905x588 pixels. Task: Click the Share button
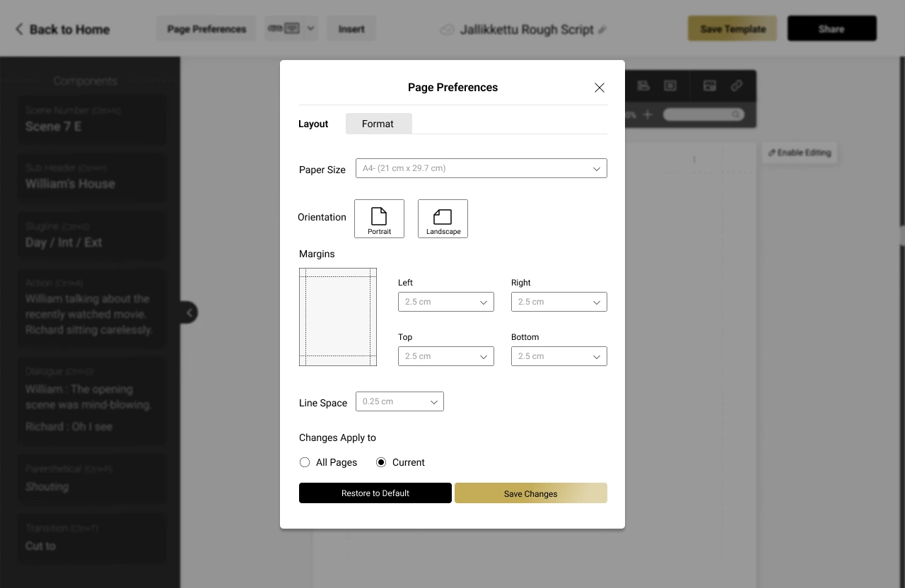[x=831, y=28]
